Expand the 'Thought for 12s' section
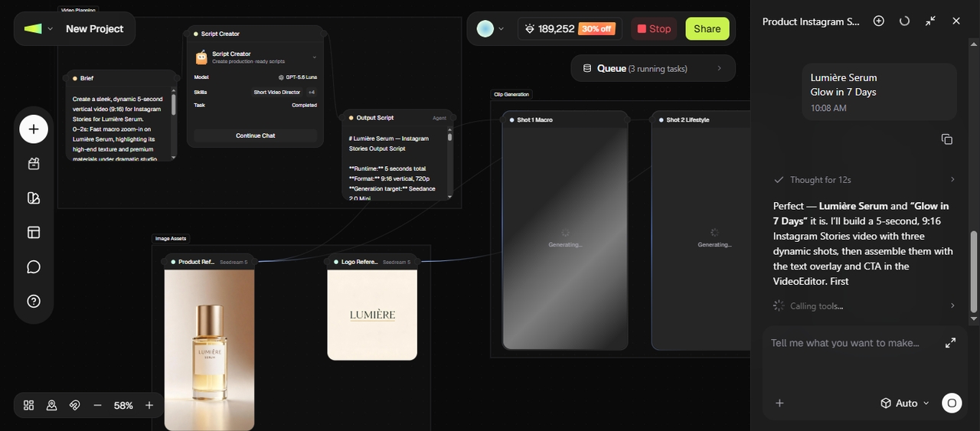Viewport: 980px width, 431px height. pos(865,180)
